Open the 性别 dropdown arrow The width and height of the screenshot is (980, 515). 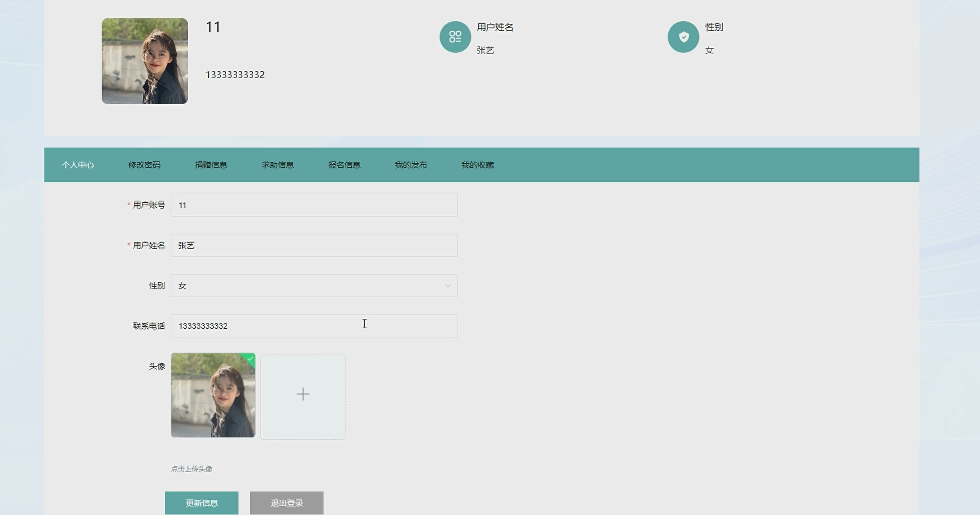point(447,286)
